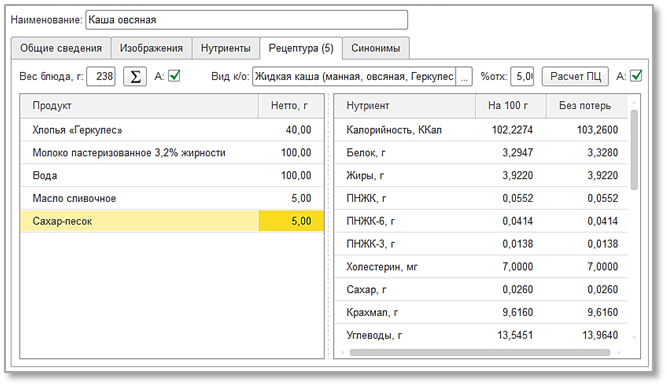Click the Нетто, г column header
667x386 pixels.
pos(291,106)
